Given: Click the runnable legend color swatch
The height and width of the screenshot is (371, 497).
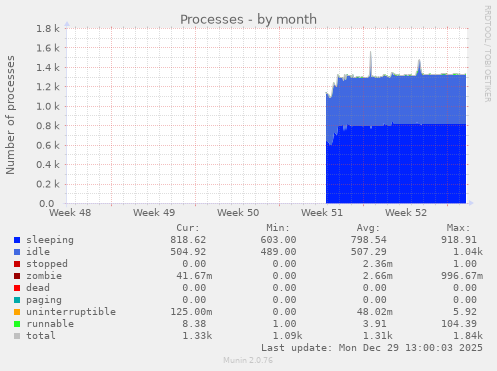Looking at the screenshot, I should pos(17,324).
